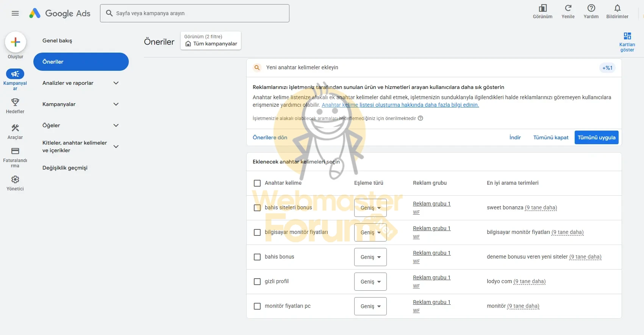This screenshot has height=335, width=644.
Task: Click the Önerilere dön link
Action: click(x=270, y=137)
